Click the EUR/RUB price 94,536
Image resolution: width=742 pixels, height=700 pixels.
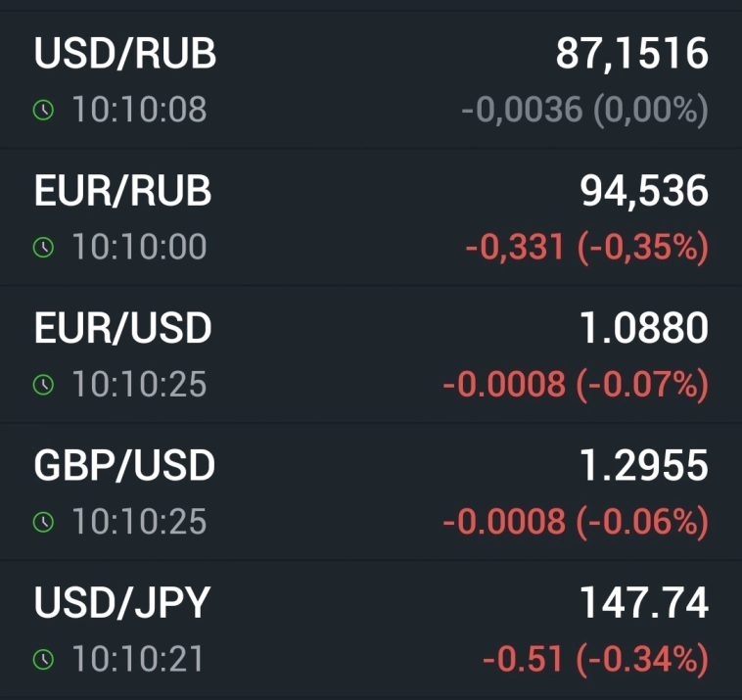[x=644, y=191]
